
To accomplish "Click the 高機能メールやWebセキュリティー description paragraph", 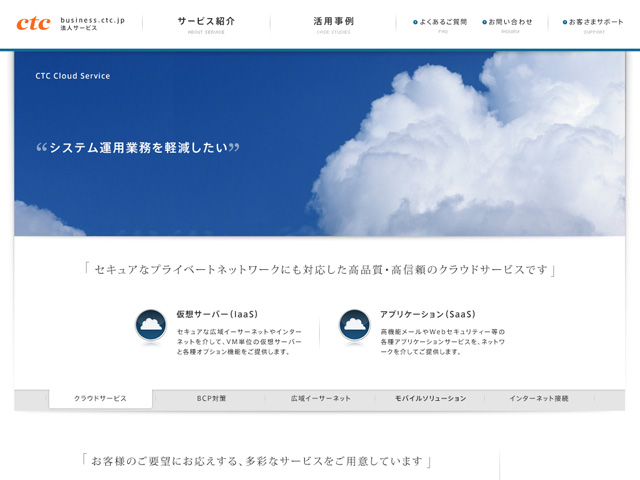I will tap(443, 342).
